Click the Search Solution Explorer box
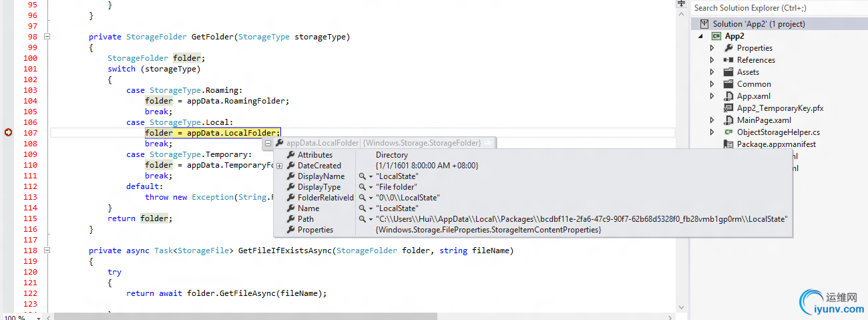 coord(778,8)
